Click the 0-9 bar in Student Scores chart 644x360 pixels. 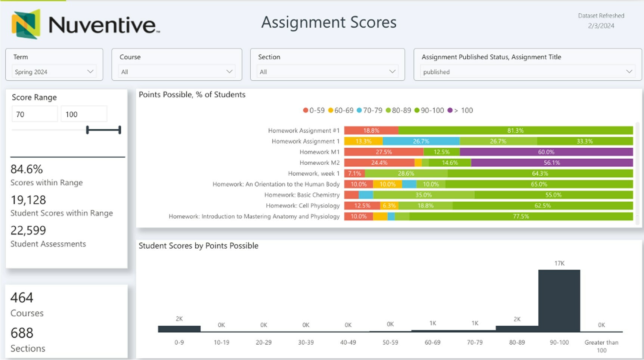pyautogui.click(x=179, y=329)
